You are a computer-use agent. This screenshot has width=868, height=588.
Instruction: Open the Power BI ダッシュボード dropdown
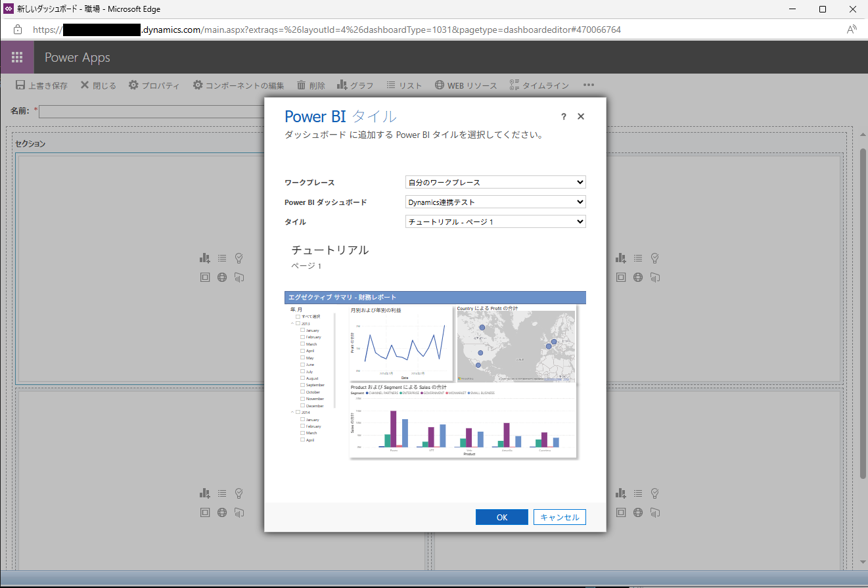(x=495, y=202)
